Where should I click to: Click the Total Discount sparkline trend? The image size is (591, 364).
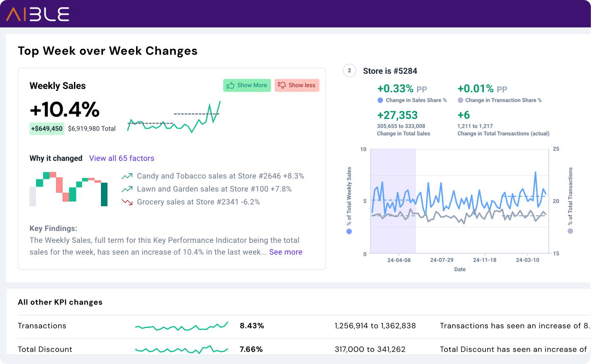coord(182,349)
